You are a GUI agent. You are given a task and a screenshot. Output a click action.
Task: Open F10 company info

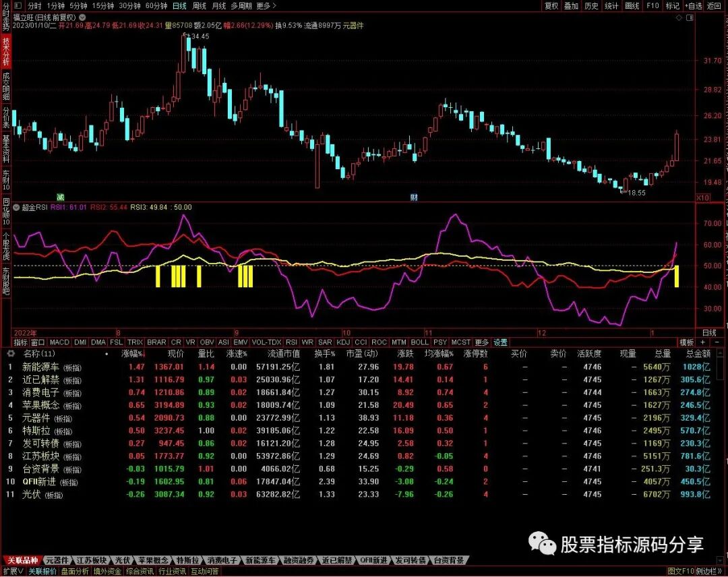(653, 6)
